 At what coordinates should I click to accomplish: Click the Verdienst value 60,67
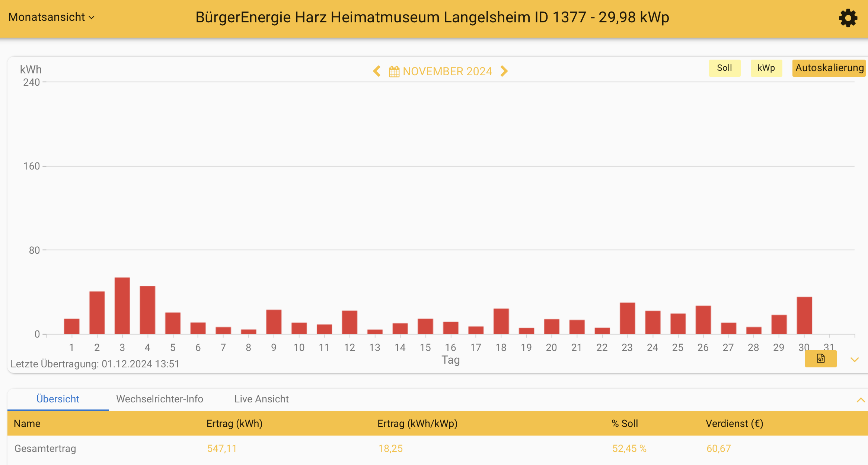pyautogui.click(x=719, y=449)
